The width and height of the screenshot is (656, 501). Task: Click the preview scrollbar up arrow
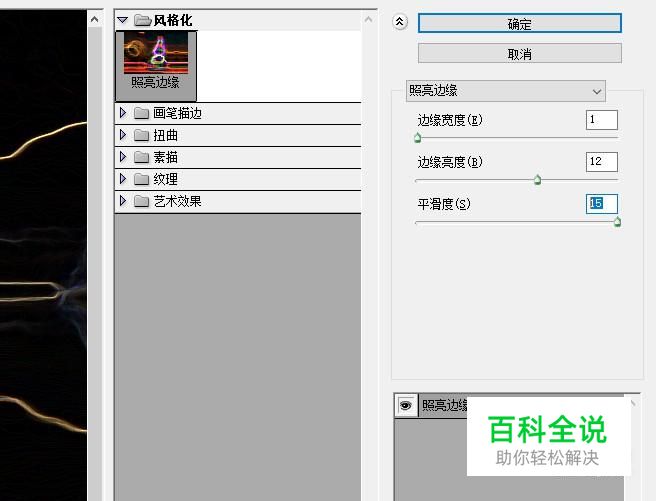point(95,19)
